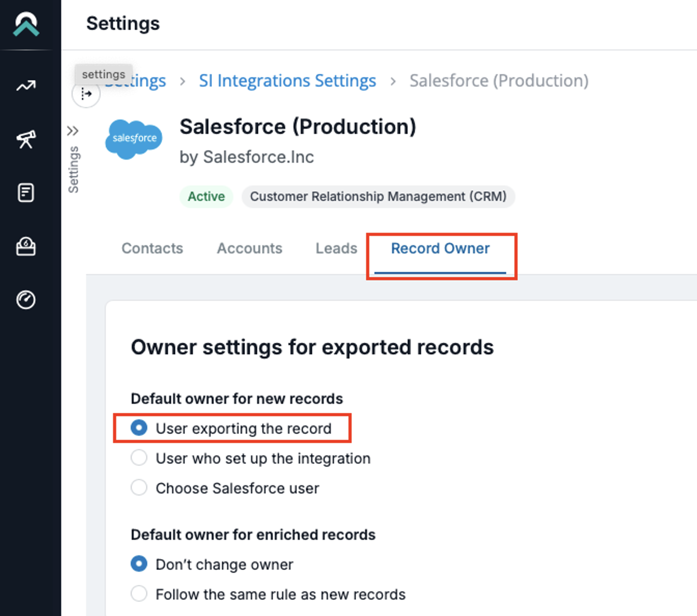This screenshot has height=616, width=697.
Task: Click Customer Relationship Management (CRM) tag
Action: tap(378, 197)
